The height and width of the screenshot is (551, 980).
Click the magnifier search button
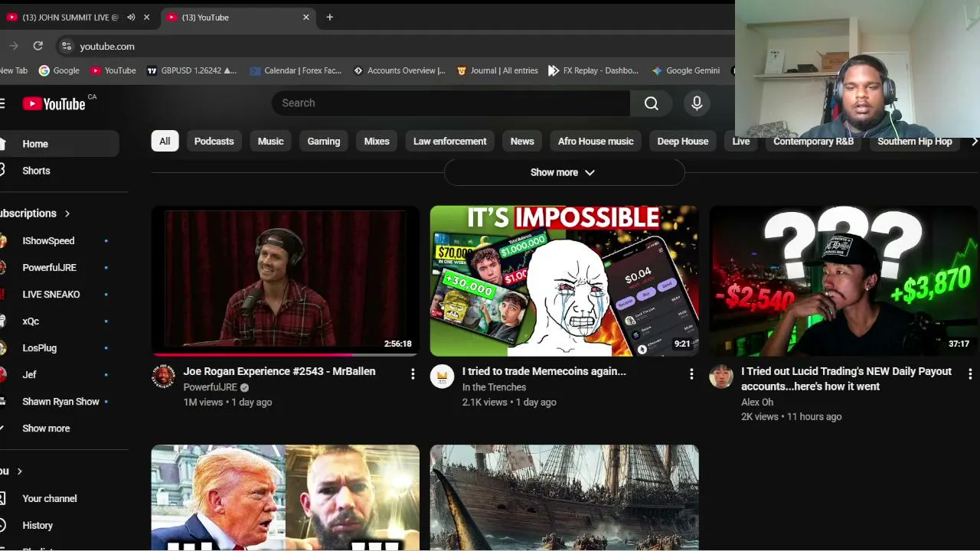(652, 103)
